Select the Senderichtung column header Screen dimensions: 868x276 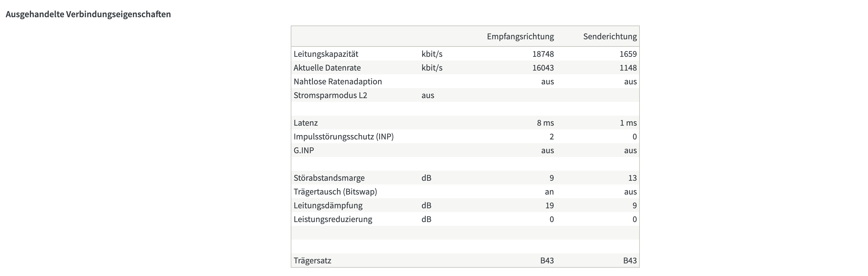click(610, 36)
